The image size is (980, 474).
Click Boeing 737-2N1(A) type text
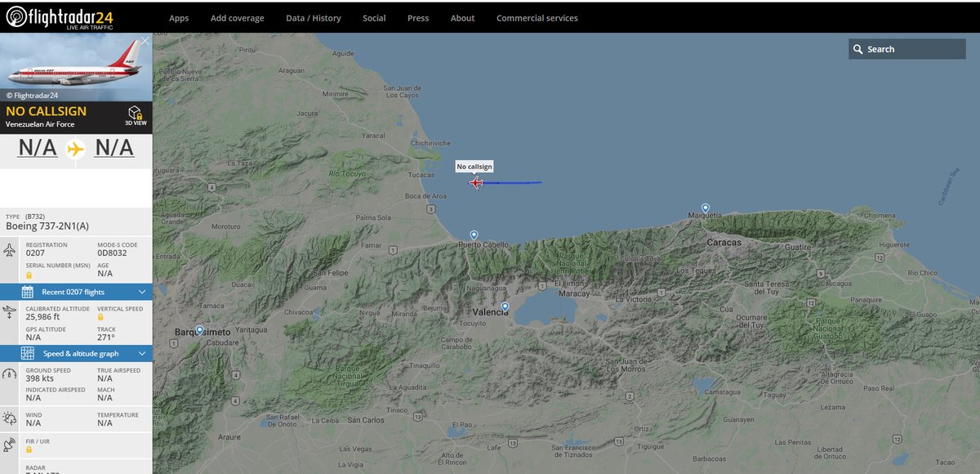click(x=47, y=226)
